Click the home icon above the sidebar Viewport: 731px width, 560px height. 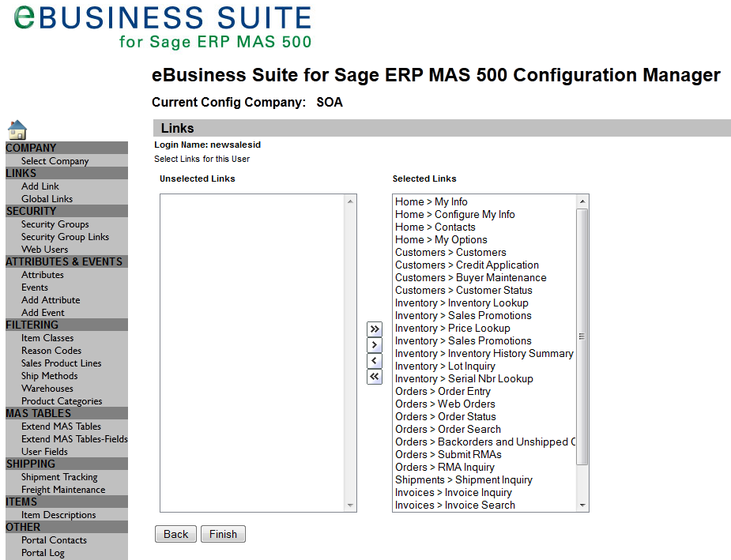17,130
